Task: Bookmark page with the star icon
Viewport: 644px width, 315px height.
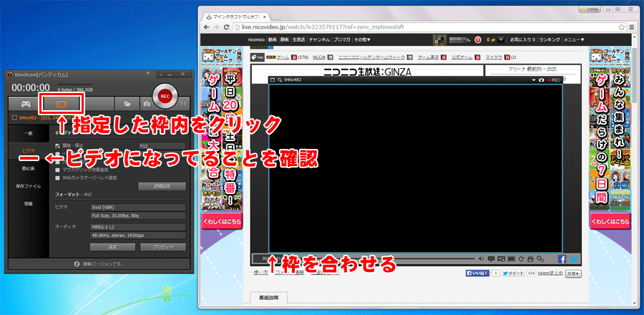Action: 623,27
